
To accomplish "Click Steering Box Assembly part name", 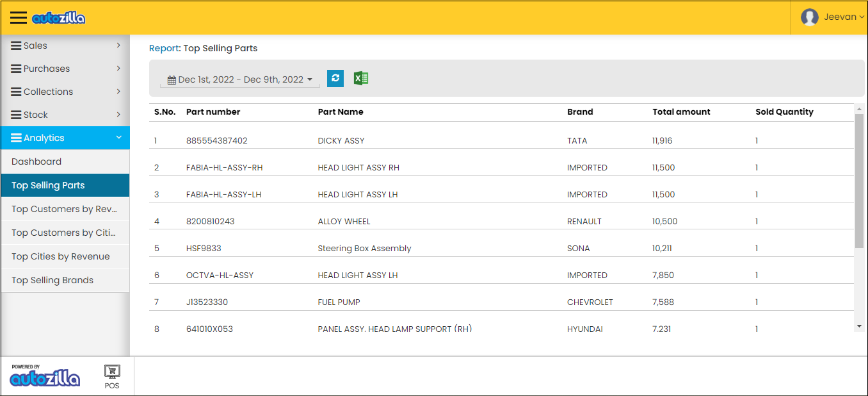I will pyautogui.click(x=365, y=248).
